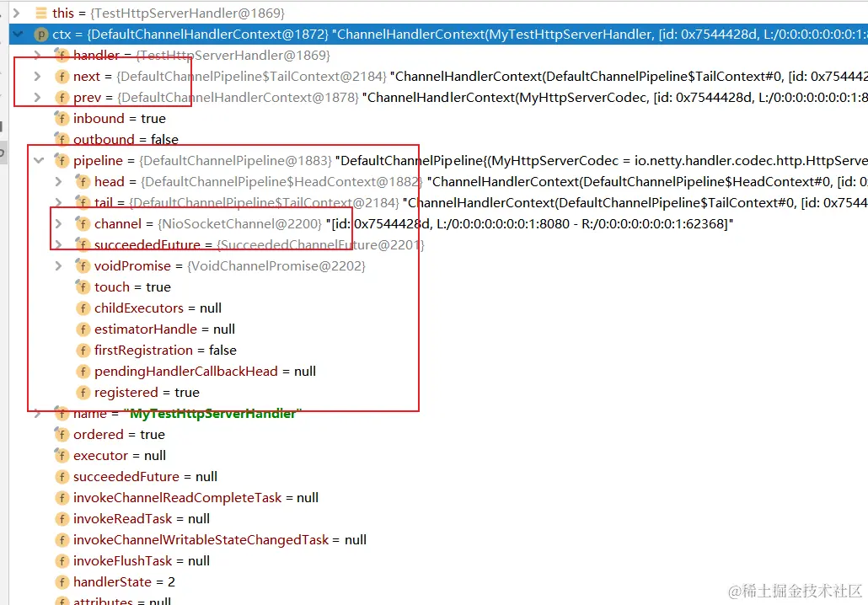Image resolution: width=868 pixels, height=605 pixels.
Task: Select the 'invokeReadTask = null' row
Action: 438,519
